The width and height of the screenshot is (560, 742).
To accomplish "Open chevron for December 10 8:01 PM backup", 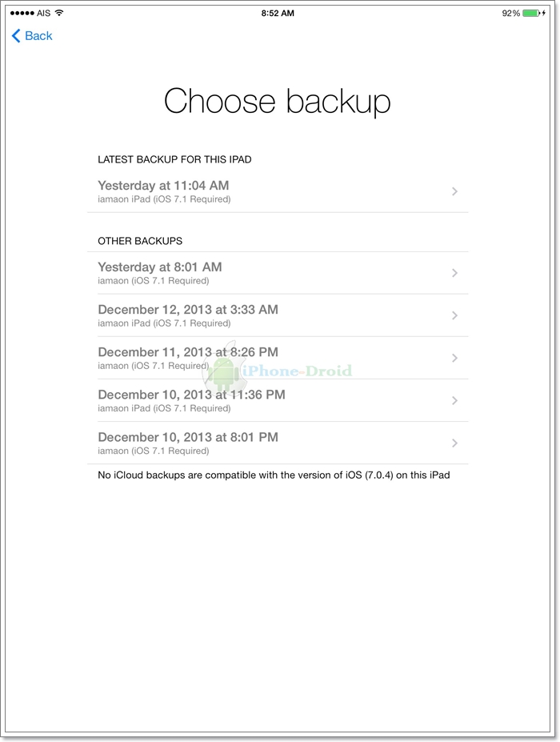I will (x=454, y=443).
